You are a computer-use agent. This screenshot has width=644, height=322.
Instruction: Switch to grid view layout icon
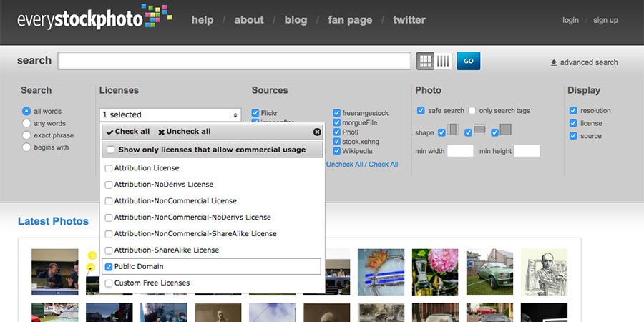426,61
